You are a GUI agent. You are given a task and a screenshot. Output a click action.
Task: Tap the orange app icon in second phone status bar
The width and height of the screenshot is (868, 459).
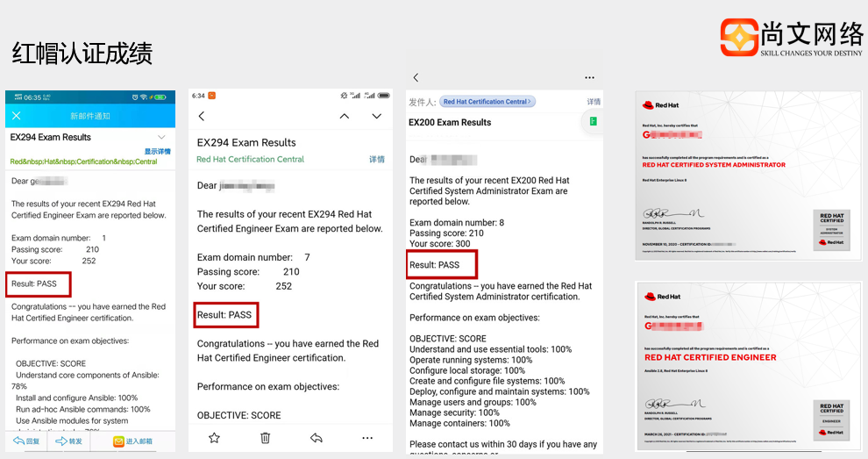tap(211, 96)
